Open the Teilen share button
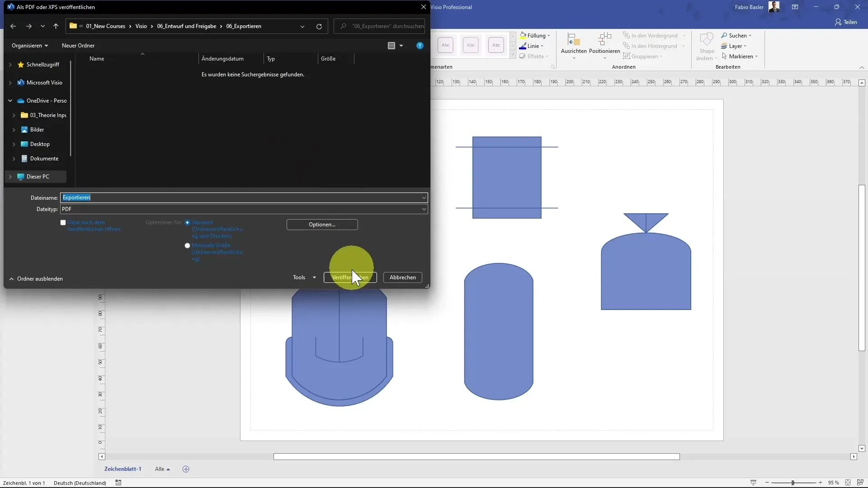 846,22
